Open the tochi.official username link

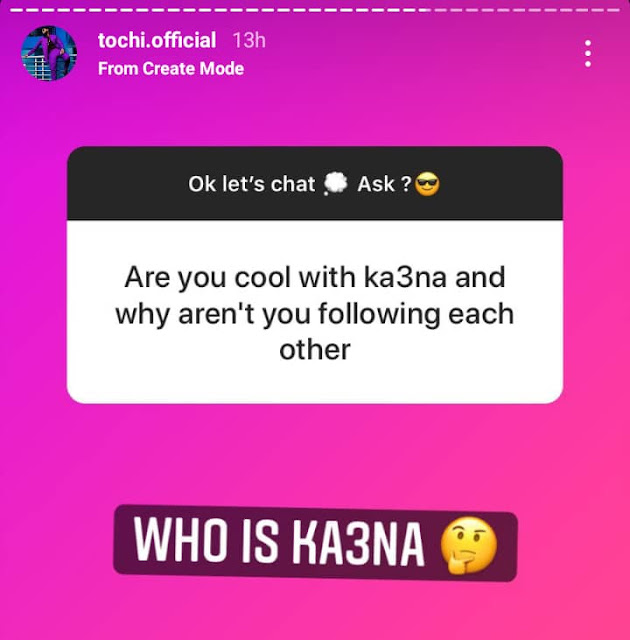point(157,40)
